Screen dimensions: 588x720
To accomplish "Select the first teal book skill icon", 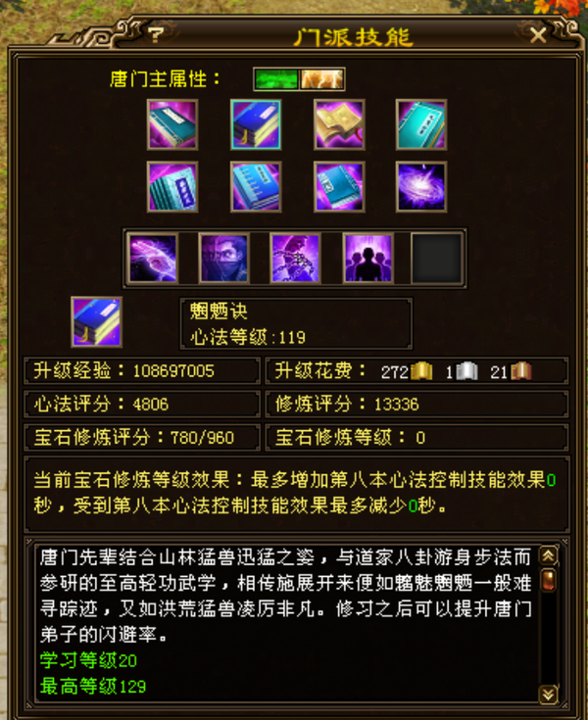I will pos(172,124).
